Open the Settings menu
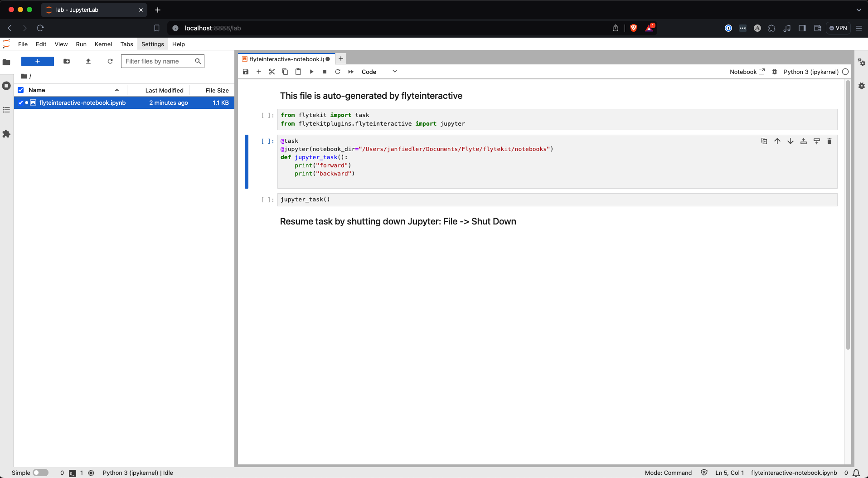 [152, 44]
